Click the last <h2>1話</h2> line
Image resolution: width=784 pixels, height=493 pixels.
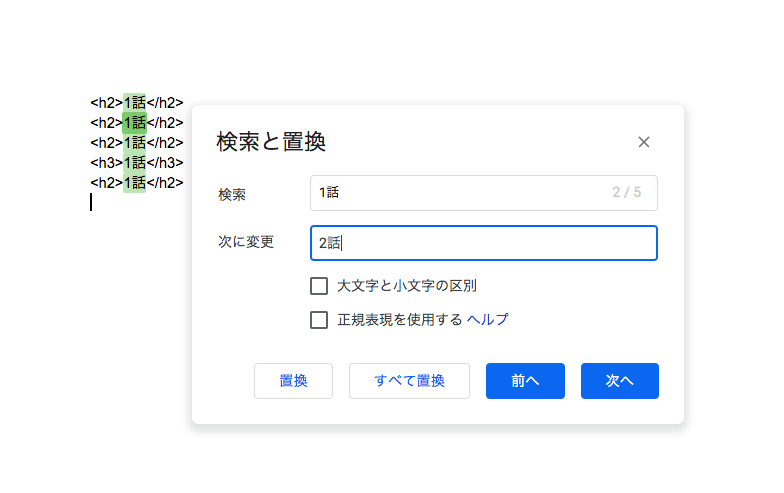click(136, 183)
